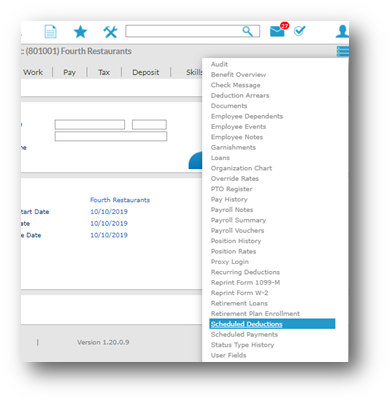Choose Proxy Login menu item
The width and height of the screenshot is (391, 404).
pos(230,262)
